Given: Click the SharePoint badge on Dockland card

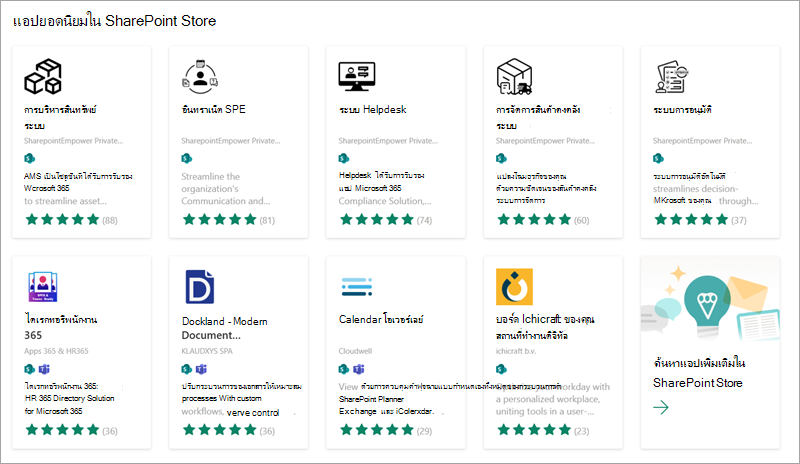Looking at the screenshot, I should 187,369.
